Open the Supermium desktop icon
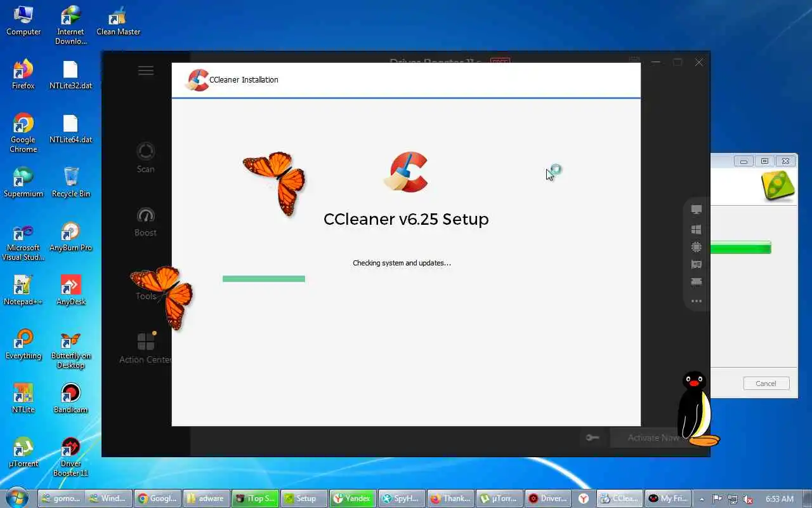 click(23, 183)
